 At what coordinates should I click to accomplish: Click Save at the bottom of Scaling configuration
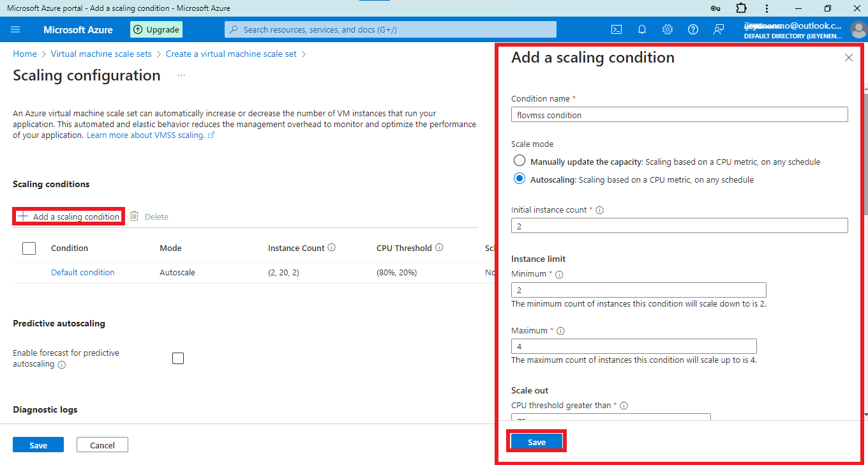[38, 445]
